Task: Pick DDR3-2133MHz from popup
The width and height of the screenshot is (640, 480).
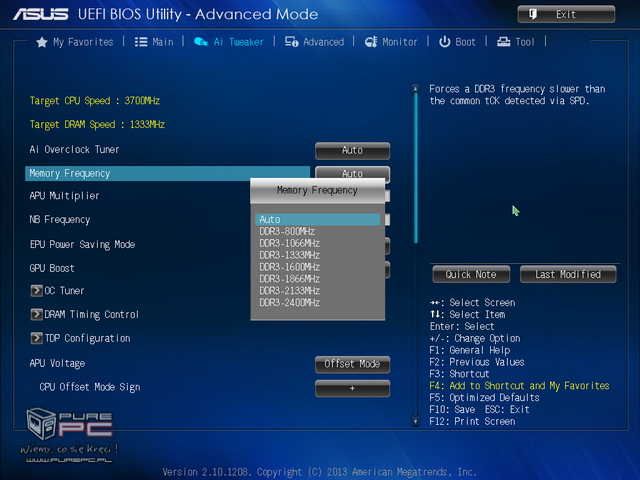Action: pos(289,291)
